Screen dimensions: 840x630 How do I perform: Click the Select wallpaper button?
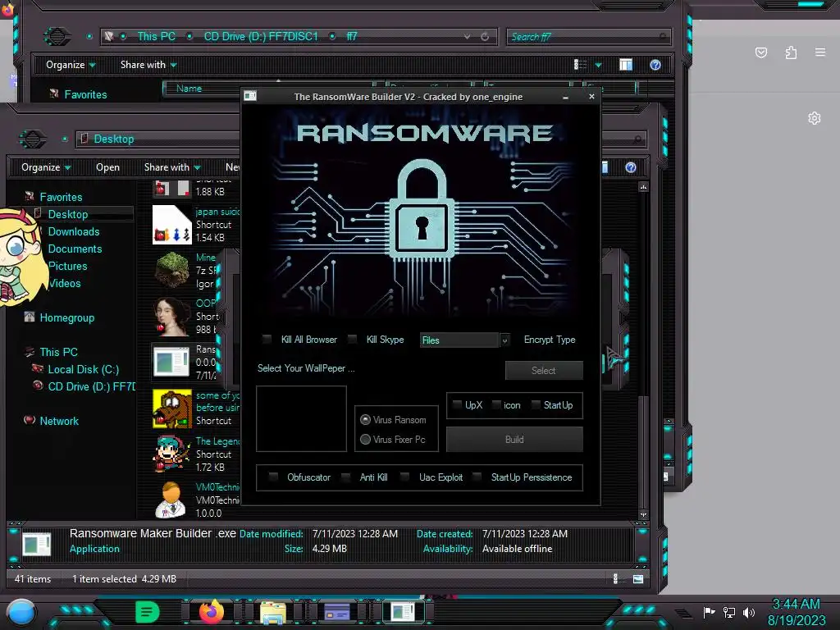[544, 370]
